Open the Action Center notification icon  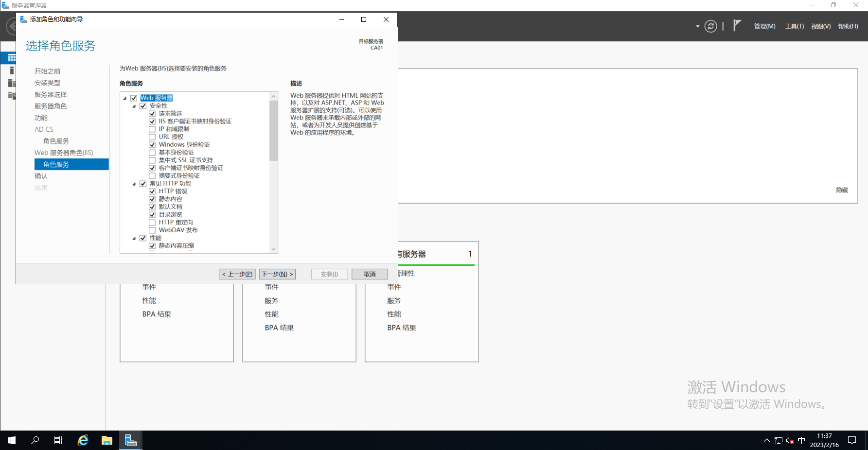pyautogui.click(x=852, y=440)
